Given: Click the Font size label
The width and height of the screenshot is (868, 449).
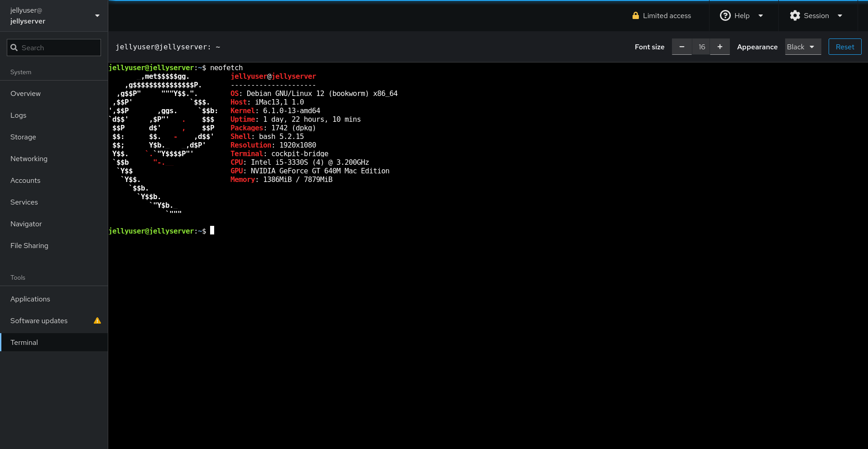Looking at the screenshot, I should coord(649,47).
